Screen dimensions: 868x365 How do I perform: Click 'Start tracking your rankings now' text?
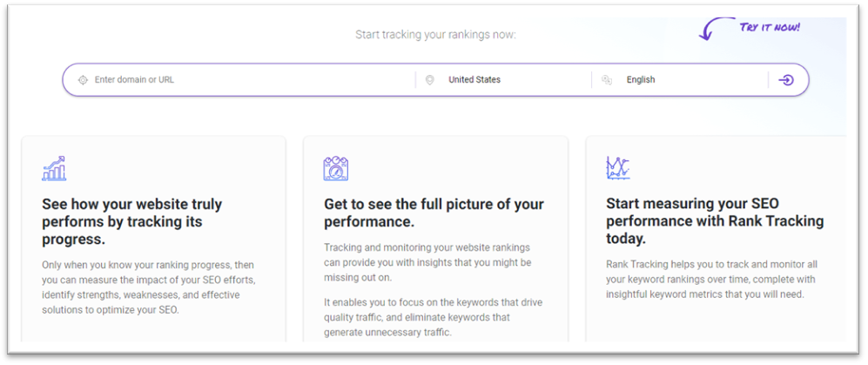click(x=435, y=35)
